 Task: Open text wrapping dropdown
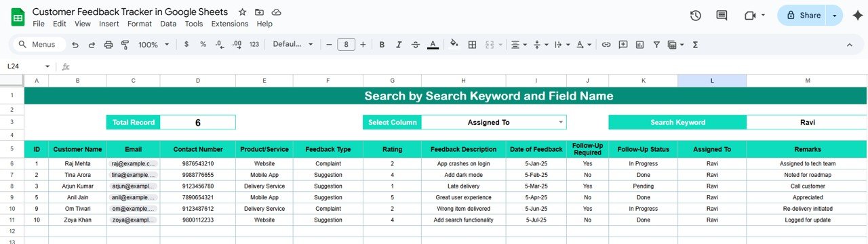click(x=562, y=45)
